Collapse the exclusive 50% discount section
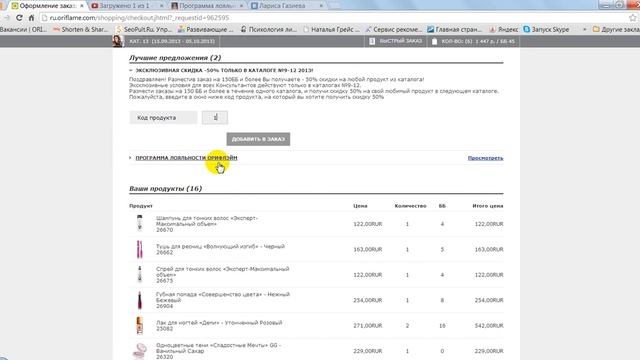The width and height of the screenshot is (640, 360). coord(224,70)
